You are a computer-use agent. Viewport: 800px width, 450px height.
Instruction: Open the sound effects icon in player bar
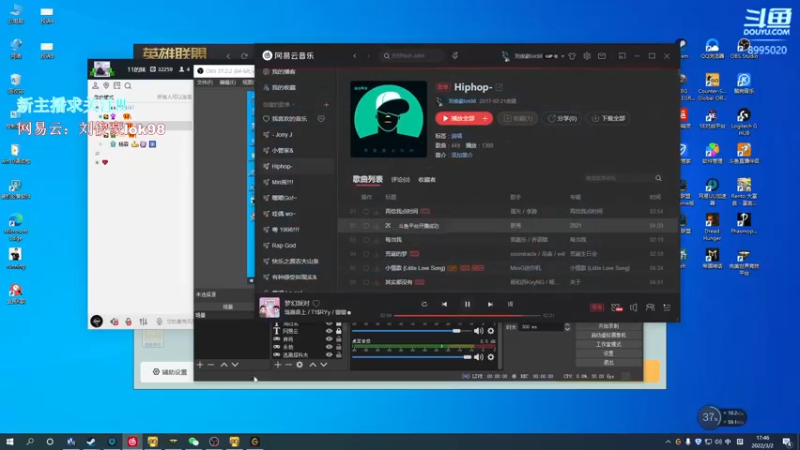[616, 307]
